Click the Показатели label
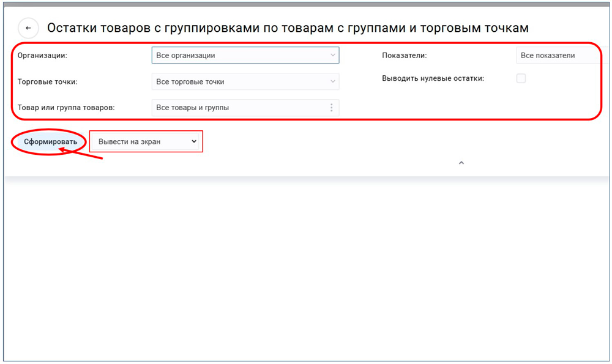Viewport: 612px width, 364px height. click(404, 56)
